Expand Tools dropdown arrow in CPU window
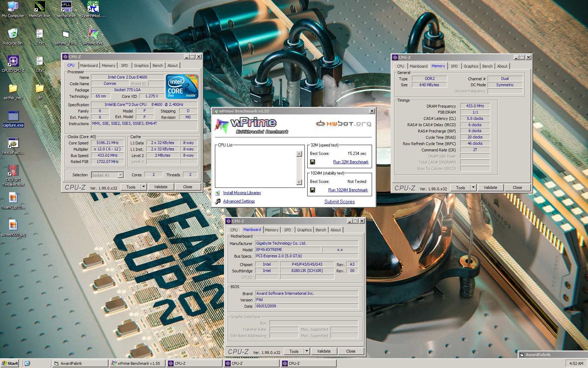588x368 pixels. (x=143, y=187)
